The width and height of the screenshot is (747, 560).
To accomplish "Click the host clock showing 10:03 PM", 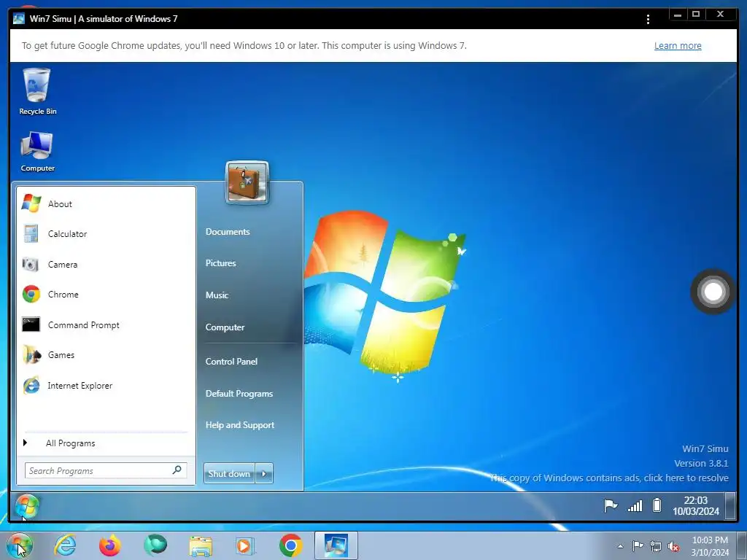I will [710, 546].
